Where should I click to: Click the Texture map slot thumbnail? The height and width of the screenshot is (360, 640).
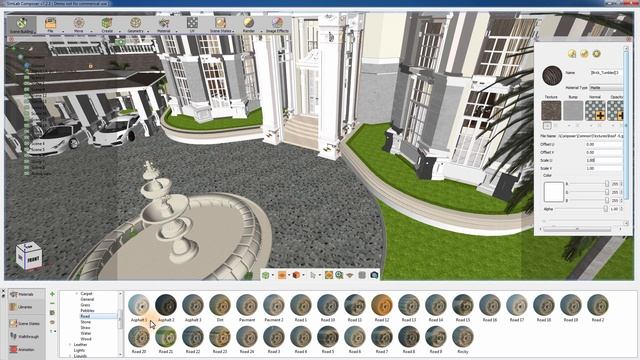click(x=551, y=111)
